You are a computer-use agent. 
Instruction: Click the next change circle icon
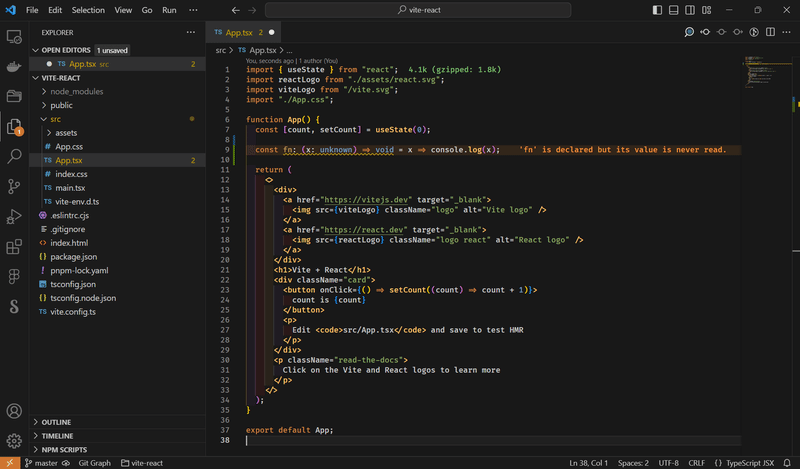tap(738, 32)
